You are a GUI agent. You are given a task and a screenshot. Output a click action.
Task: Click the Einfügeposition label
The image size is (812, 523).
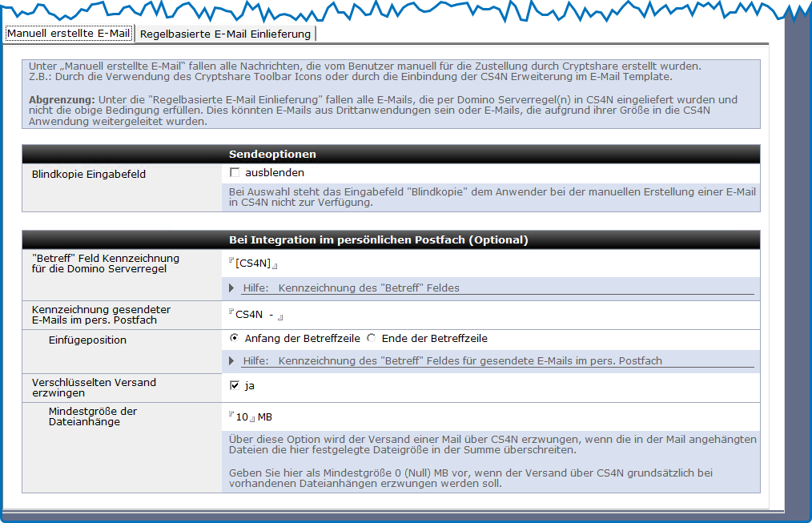[x=87, y=340]
